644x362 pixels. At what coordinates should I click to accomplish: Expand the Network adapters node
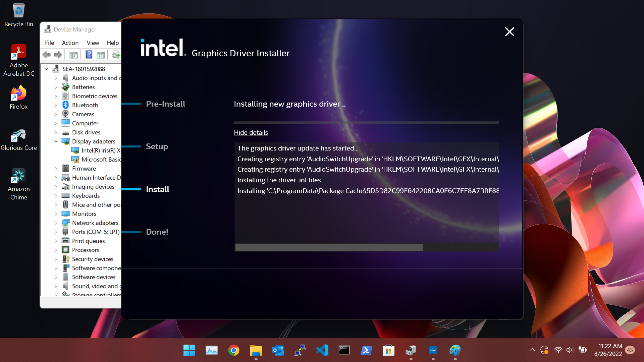56,223
